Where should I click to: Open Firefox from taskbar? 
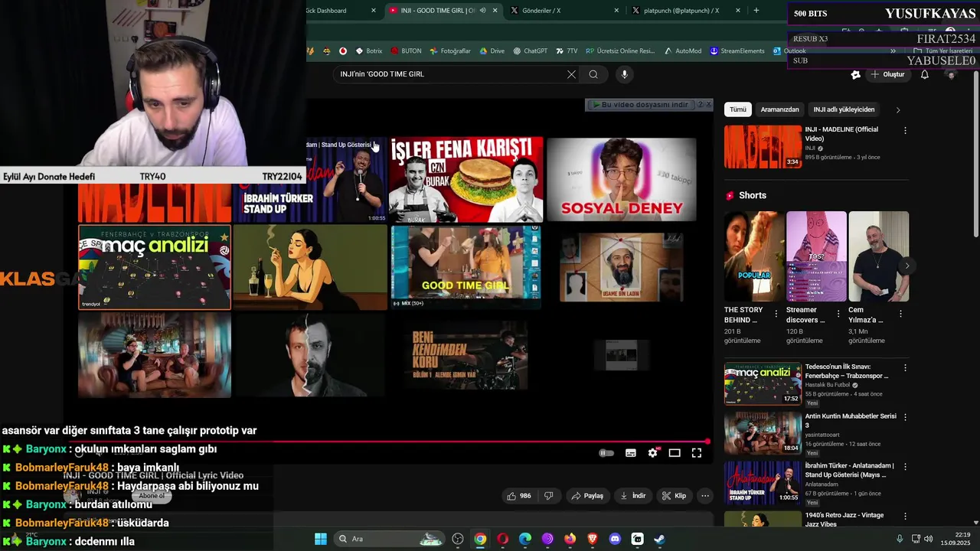tap(570, 539)
